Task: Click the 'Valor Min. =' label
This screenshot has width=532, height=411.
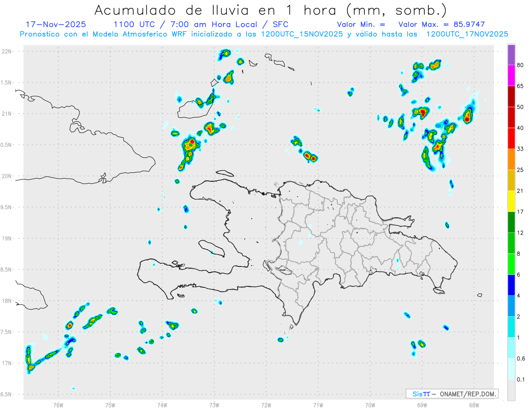Action: [x=361, y=24]
